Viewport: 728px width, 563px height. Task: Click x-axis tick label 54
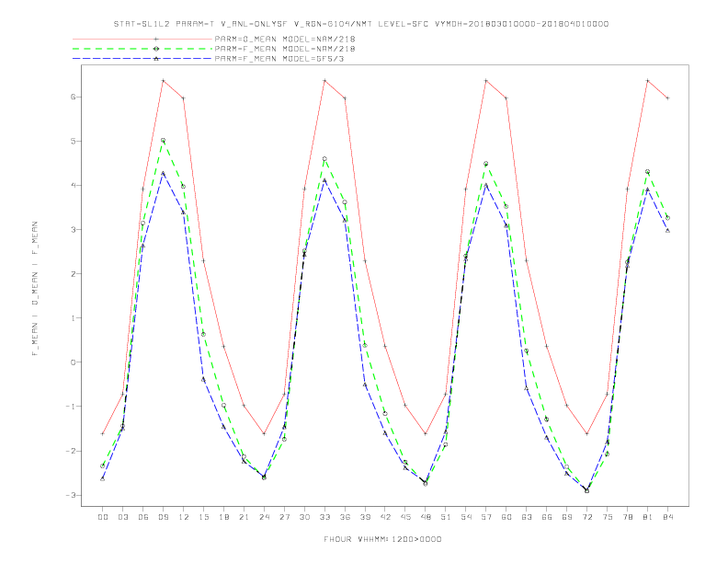click(x=466, y=517)
